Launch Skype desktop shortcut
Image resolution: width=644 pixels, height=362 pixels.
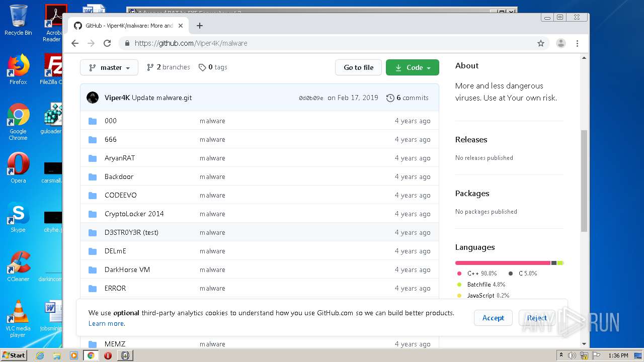18,217
